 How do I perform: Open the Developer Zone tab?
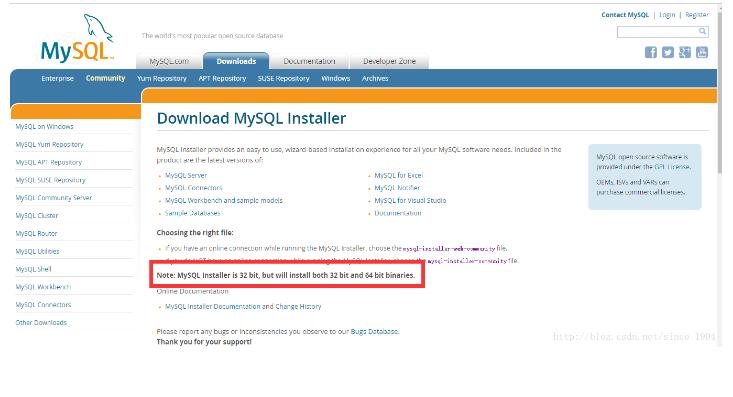[x=389, y=61]
